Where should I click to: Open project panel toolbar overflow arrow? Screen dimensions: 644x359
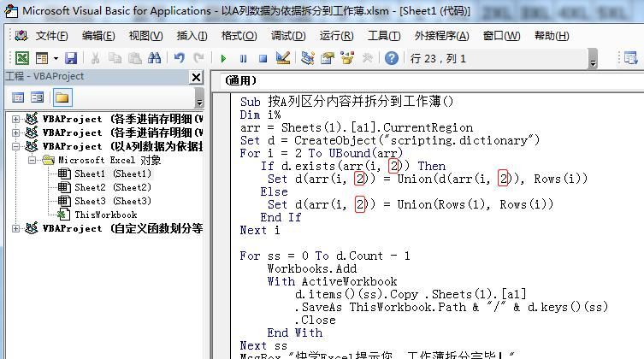[199, 97]
